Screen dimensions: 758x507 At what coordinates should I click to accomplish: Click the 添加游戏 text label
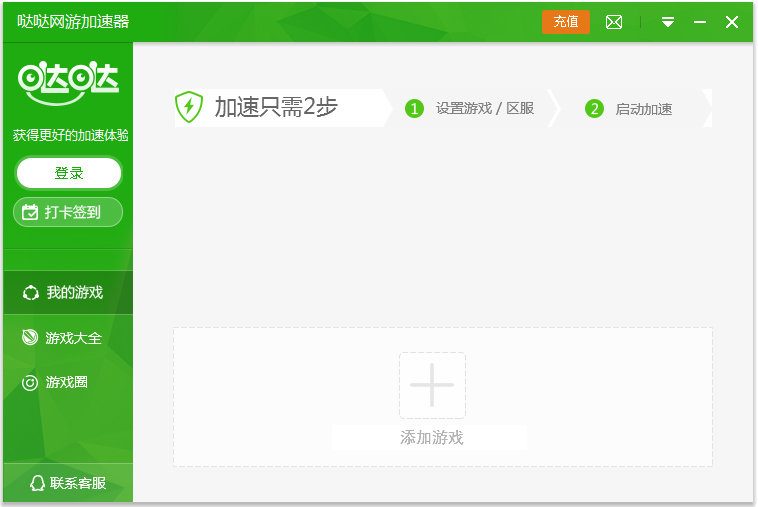pos(431,438)
